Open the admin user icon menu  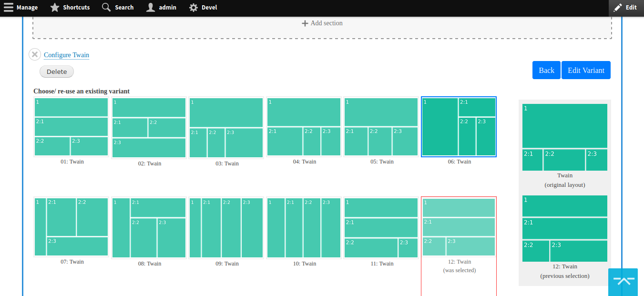click(x=151, y=8)
